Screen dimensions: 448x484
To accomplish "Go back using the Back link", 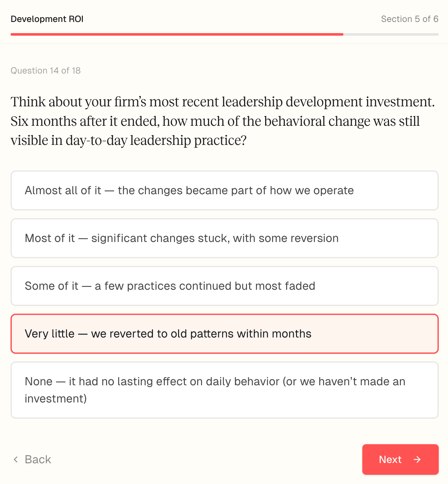I will [x=38, y=459].
